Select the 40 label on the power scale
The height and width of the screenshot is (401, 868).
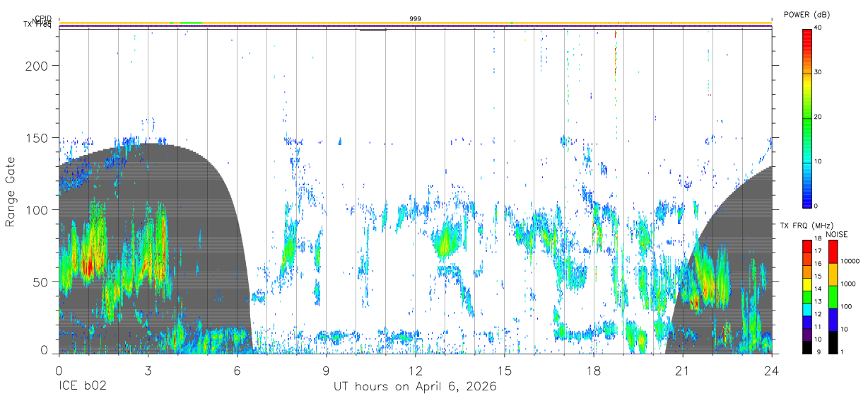pos(819,28)
